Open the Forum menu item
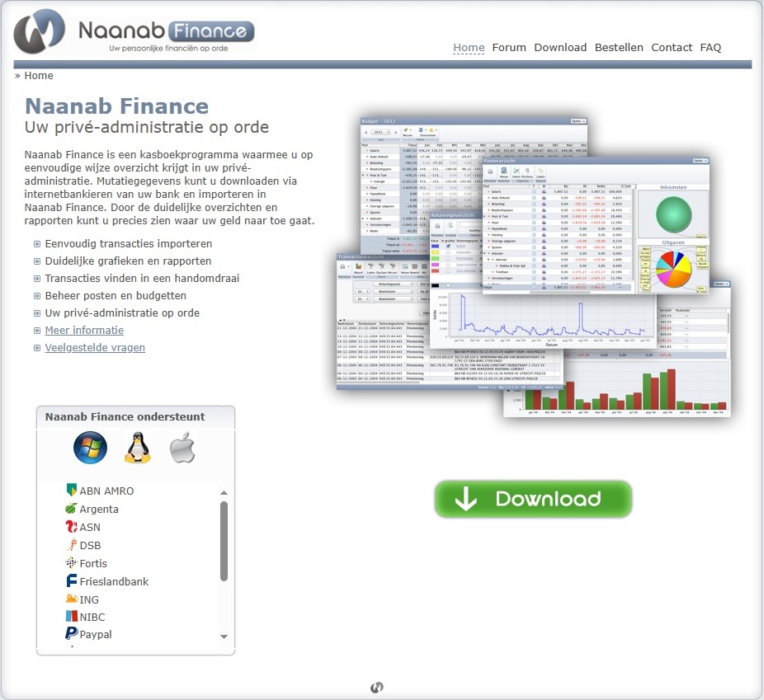Viewport: 764px width, 700px height. [x=509, y=48]
